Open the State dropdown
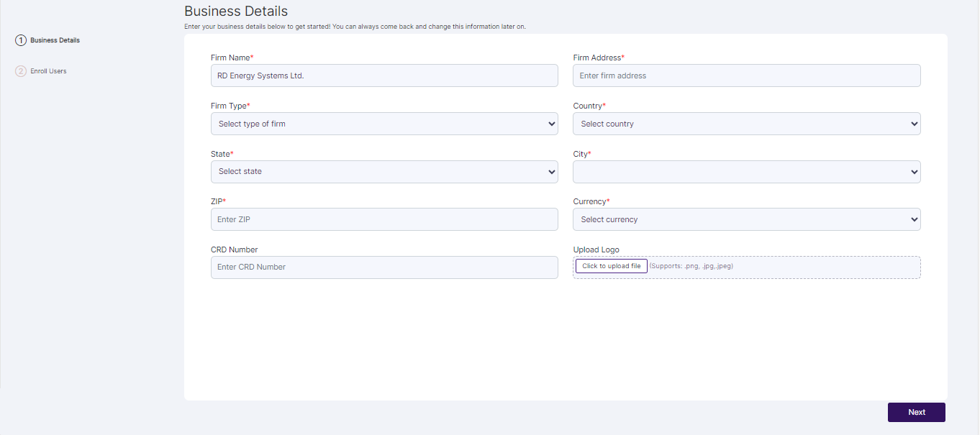This screenshot has width=980, height=435. coord(384,171)
